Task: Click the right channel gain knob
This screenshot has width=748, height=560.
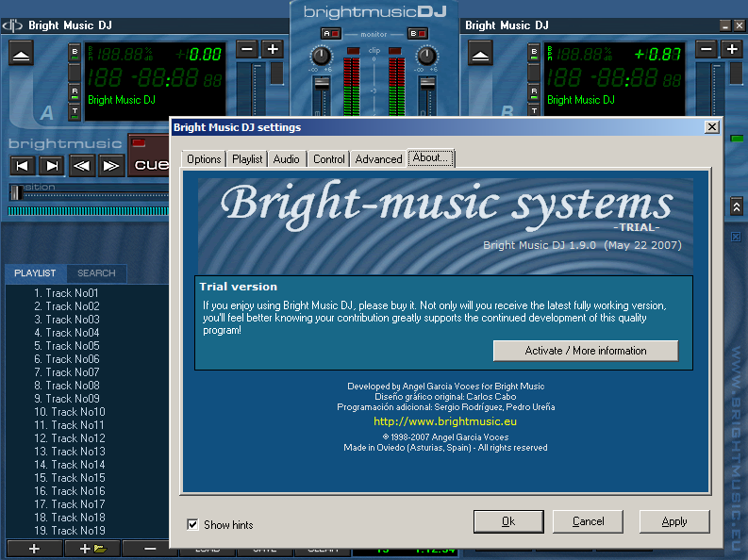Action: point(426,57)
